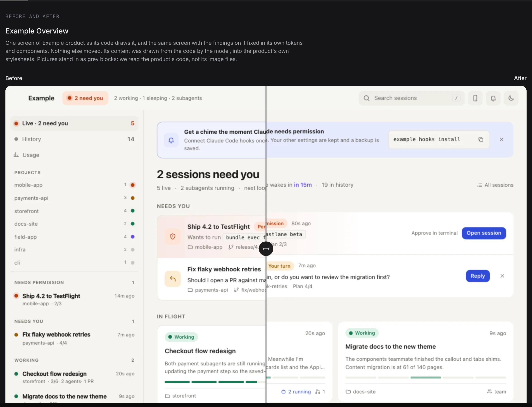The image size is (532, 407).
Task: Open the "Migrate docs to the new theme" card title
Action: tap(390, 347)
